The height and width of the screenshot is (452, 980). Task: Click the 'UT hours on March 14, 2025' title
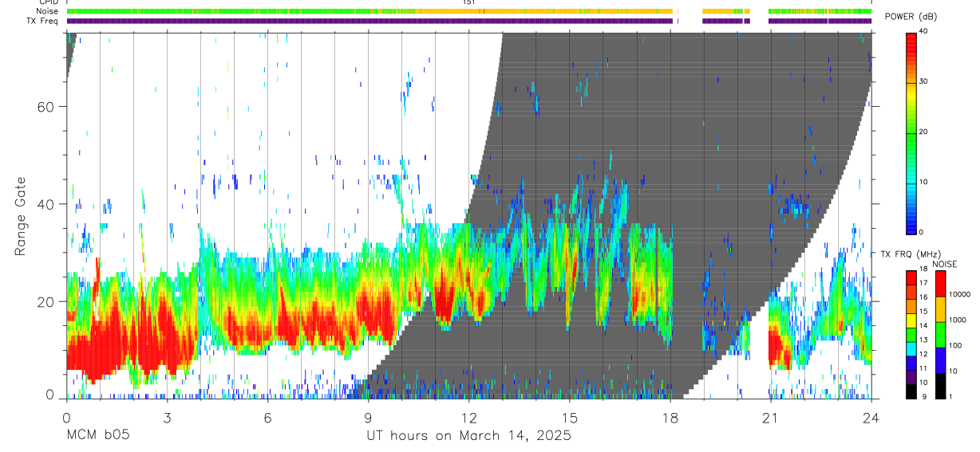[468, 436]
